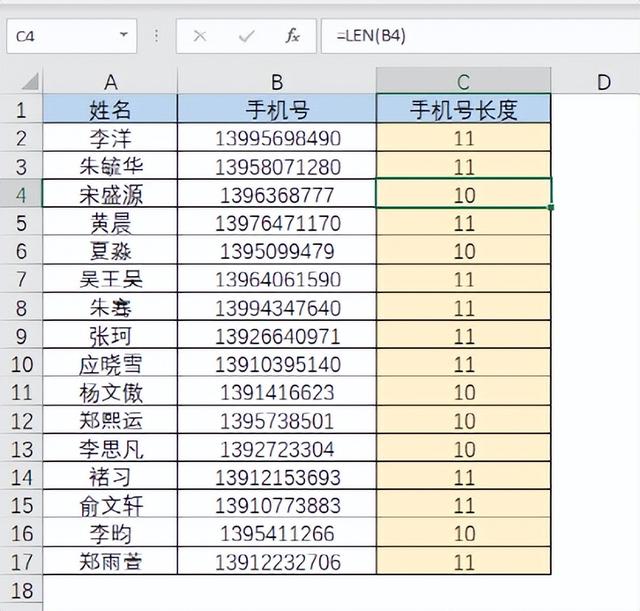Viewport: 640px width, 611px height.
Task: Select row 10 header
Action: tap(21, 363)
